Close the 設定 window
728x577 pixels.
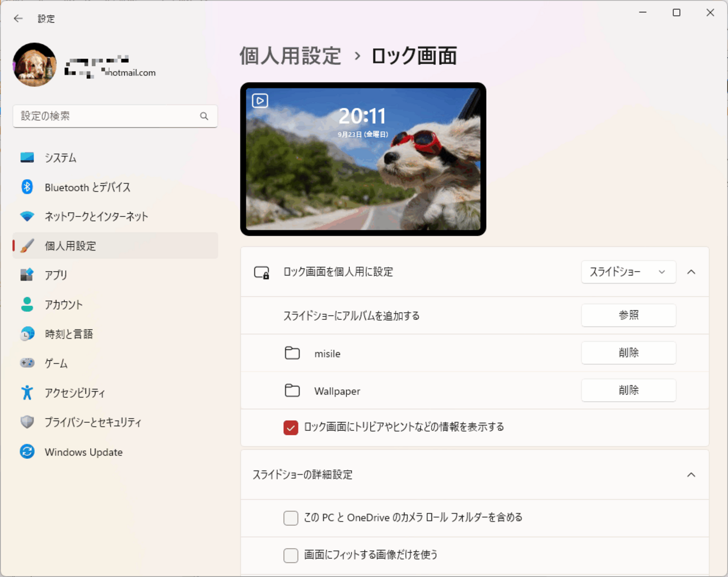(710, 12)
